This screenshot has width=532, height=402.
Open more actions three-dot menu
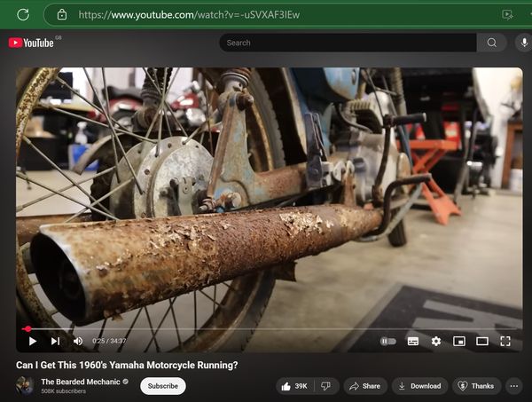[514, 386]
